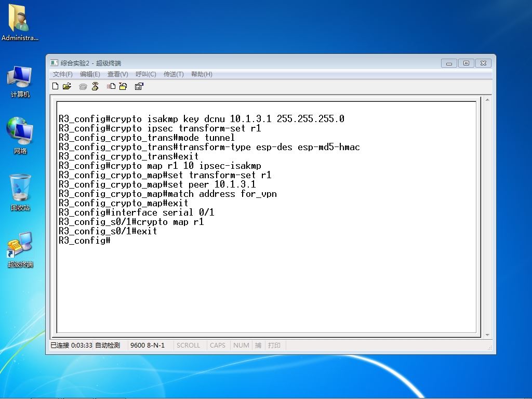
Task: Open the 帮助(H) menu
Action: (x=202, y=74)
